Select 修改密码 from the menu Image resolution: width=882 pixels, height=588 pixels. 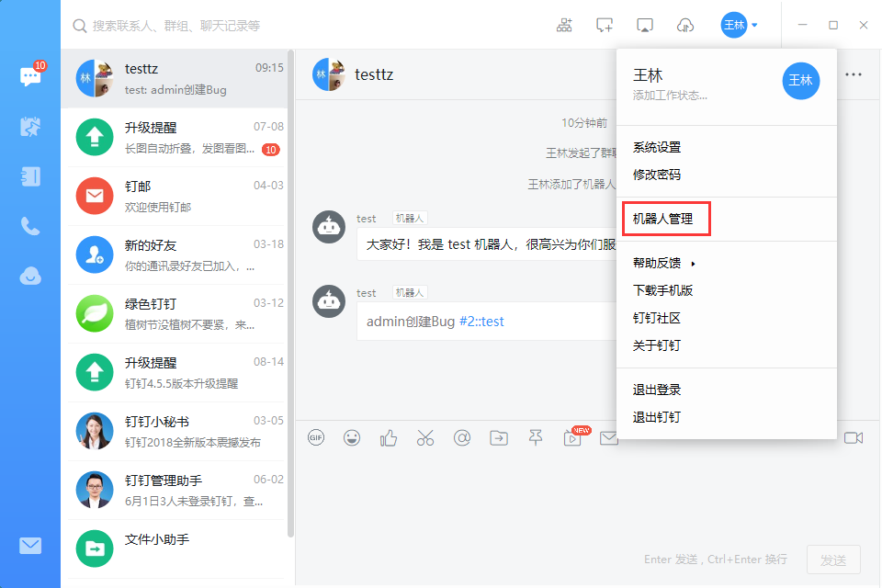coord(656,175)
